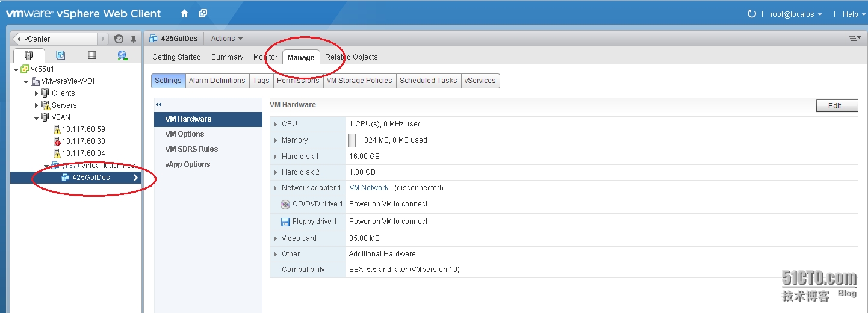Click the '16.00 GB' hard disk value

365,156
